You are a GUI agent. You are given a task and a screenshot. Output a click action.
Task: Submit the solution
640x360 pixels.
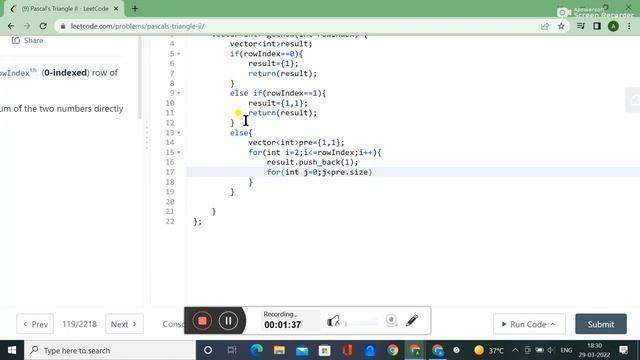[601, 324]
